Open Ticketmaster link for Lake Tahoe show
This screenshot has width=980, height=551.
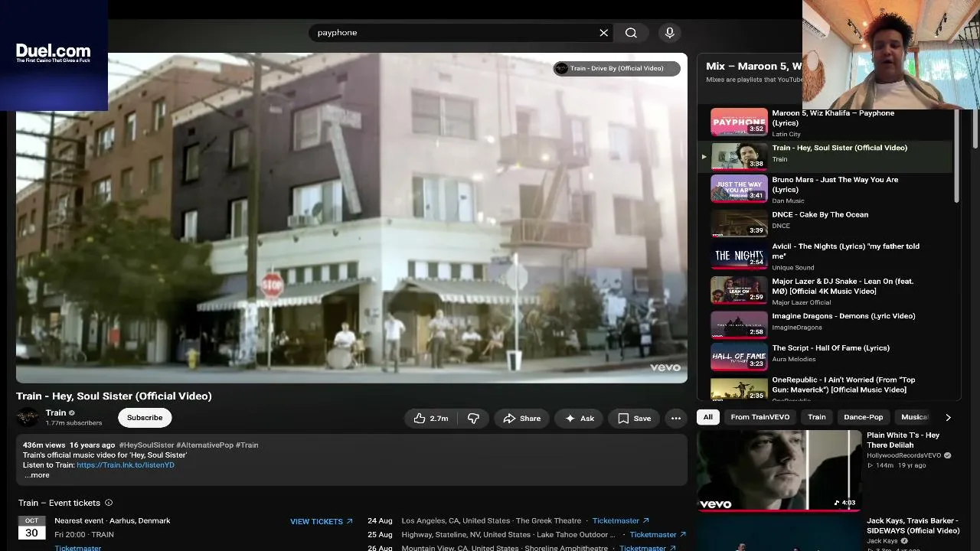[658, 534]
